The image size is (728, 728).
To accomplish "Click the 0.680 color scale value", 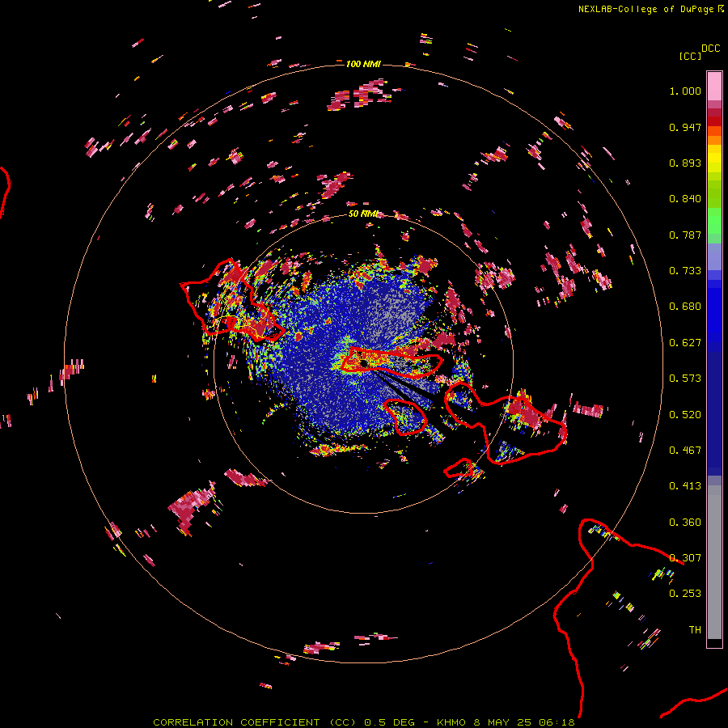I will (x=685, y=307).
